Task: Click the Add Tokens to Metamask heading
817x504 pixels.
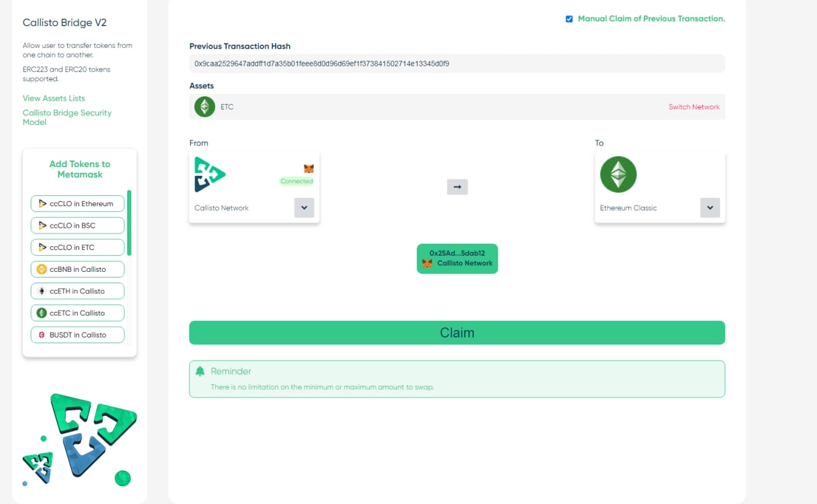Action: (x=80, y=169)
